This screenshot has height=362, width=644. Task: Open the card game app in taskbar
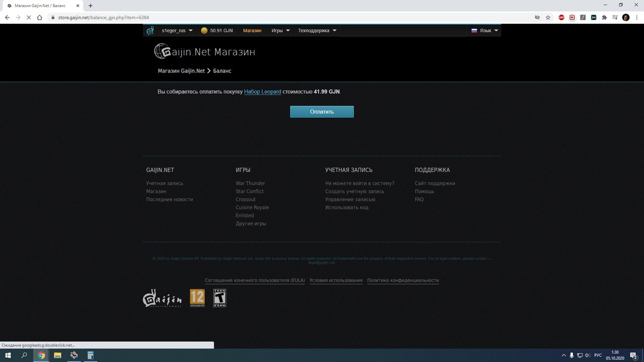click(74, 355)
